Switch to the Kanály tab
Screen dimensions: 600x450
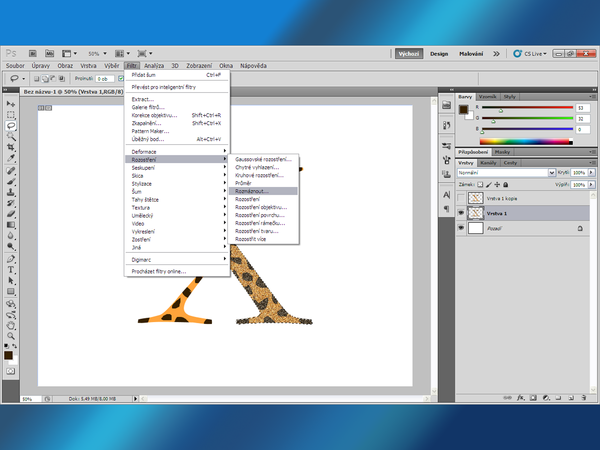pos(489,162)
